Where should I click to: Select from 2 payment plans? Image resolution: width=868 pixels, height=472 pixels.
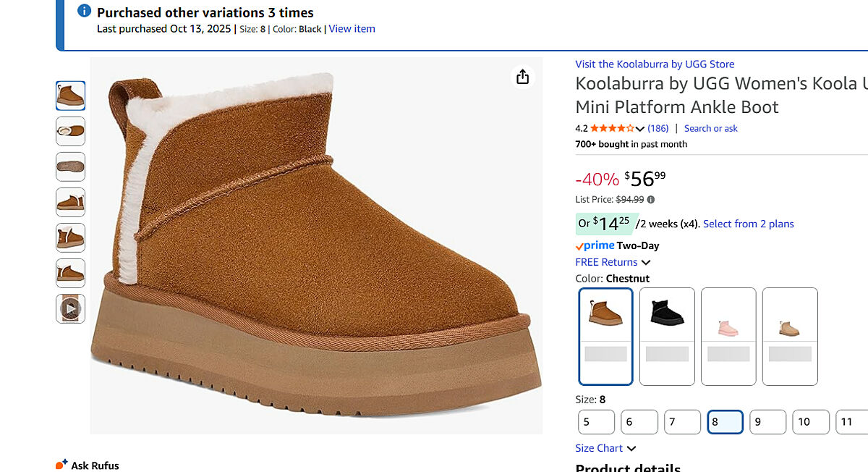[x=748, y=224]
